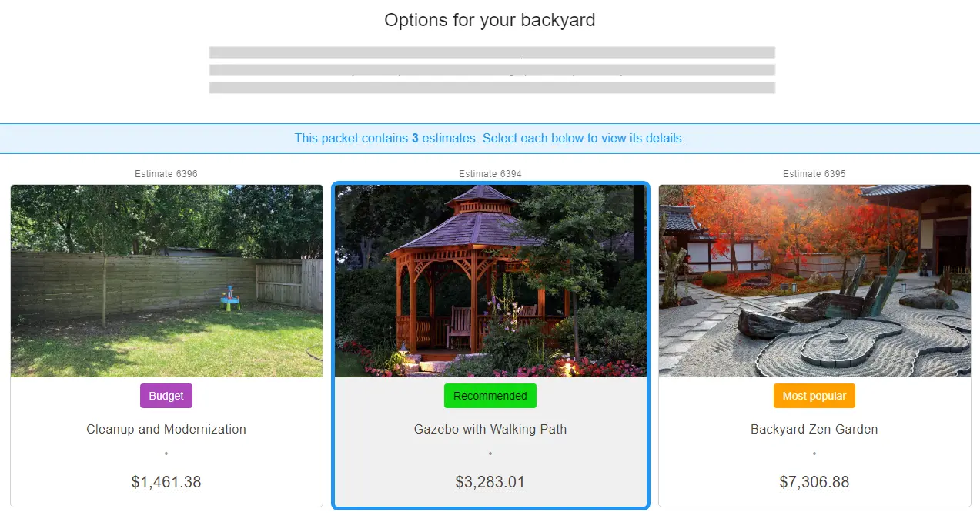Select the Estimate 6395 label

pyautogui.click(x=814, y=174)
